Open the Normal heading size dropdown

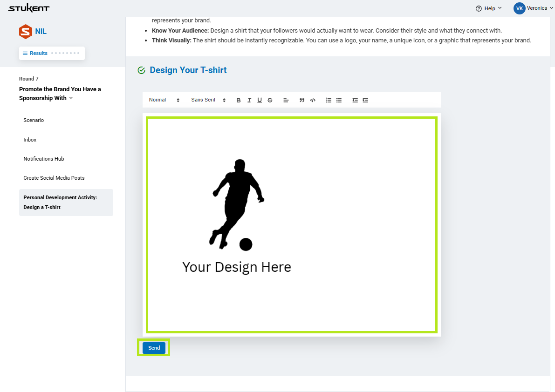(x=164, y=100)
